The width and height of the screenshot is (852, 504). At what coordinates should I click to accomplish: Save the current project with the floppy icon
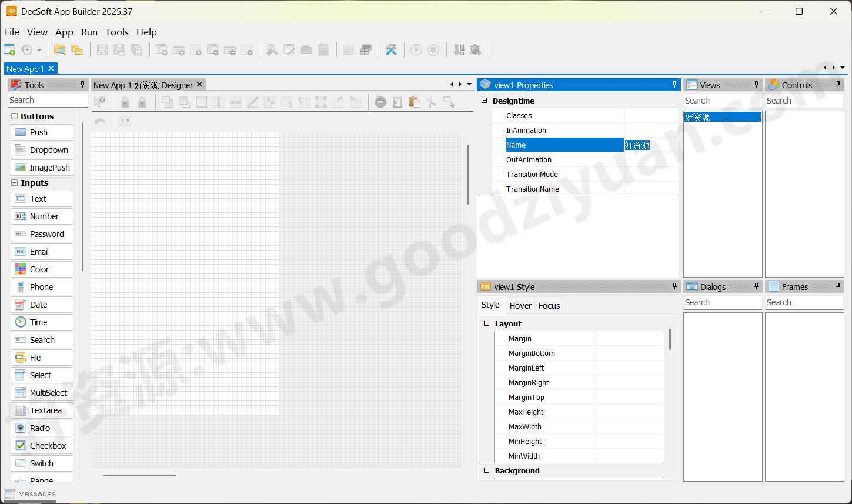click(x=102, y=49)
